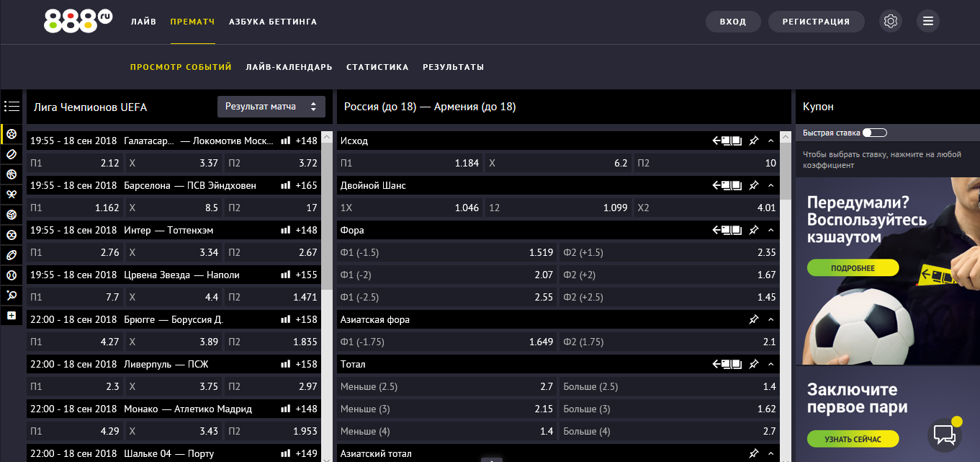Open statistics icon for Барселона — ПСВ match
The width and height of the screenshot is (980, 462).
point(285,185)
